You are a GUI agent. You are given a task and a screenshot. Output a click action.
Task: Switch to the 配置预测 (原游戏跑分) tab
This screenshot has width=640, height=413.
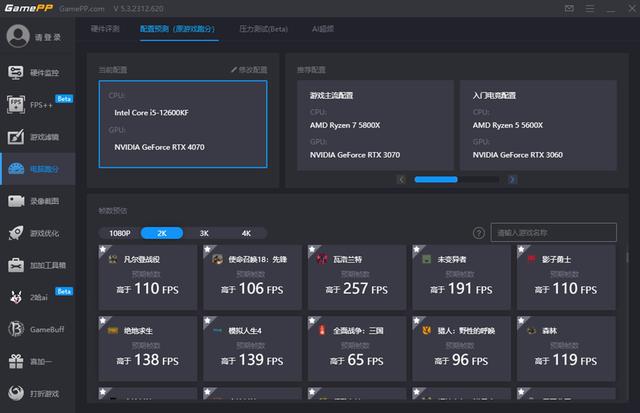pos(177,29)
